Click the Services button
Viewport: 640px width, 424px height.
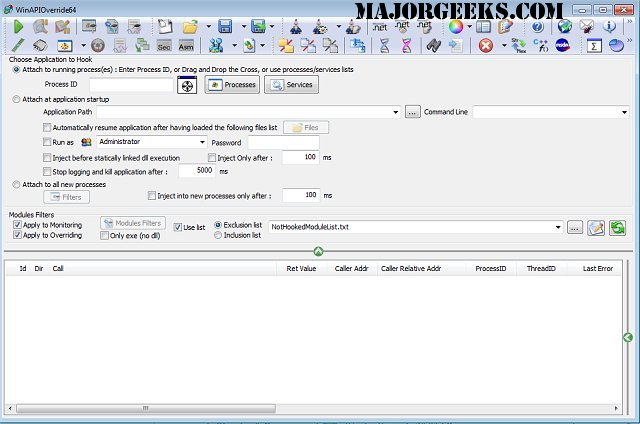pyautogui.click(x=291, y=85)
